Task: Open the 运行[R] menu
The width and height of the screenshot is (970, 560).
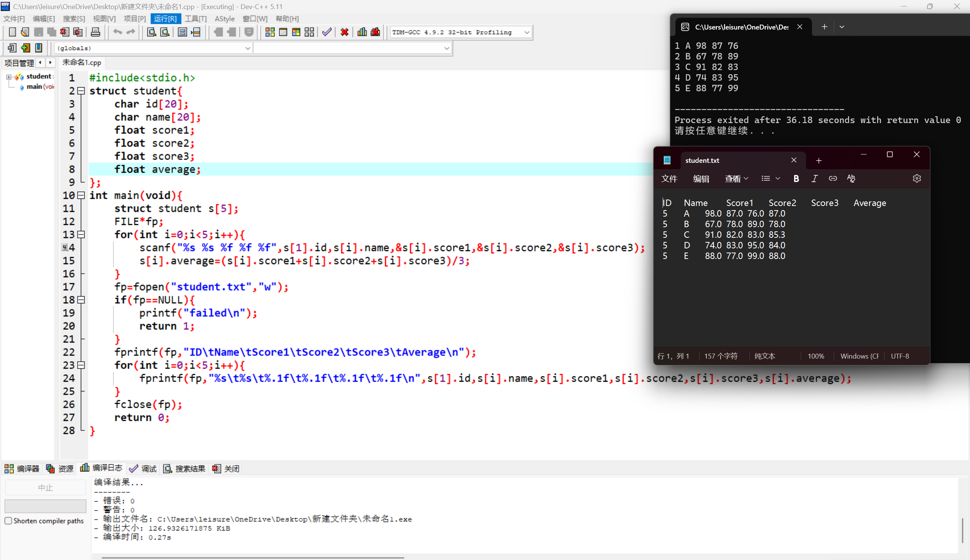Action: [x=165, y=19]
